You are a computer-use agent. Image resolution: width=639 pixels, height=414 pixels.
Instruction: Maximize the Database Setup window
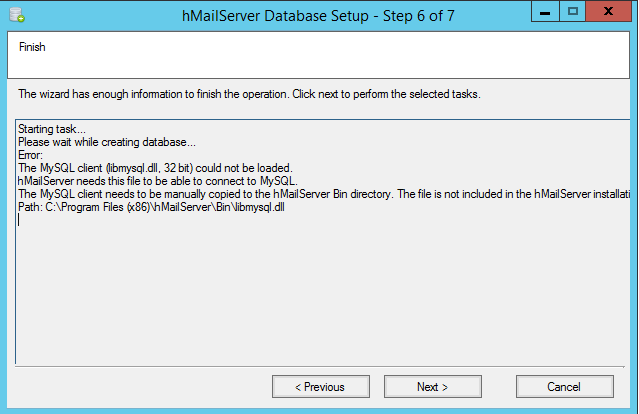click(573, 11)
